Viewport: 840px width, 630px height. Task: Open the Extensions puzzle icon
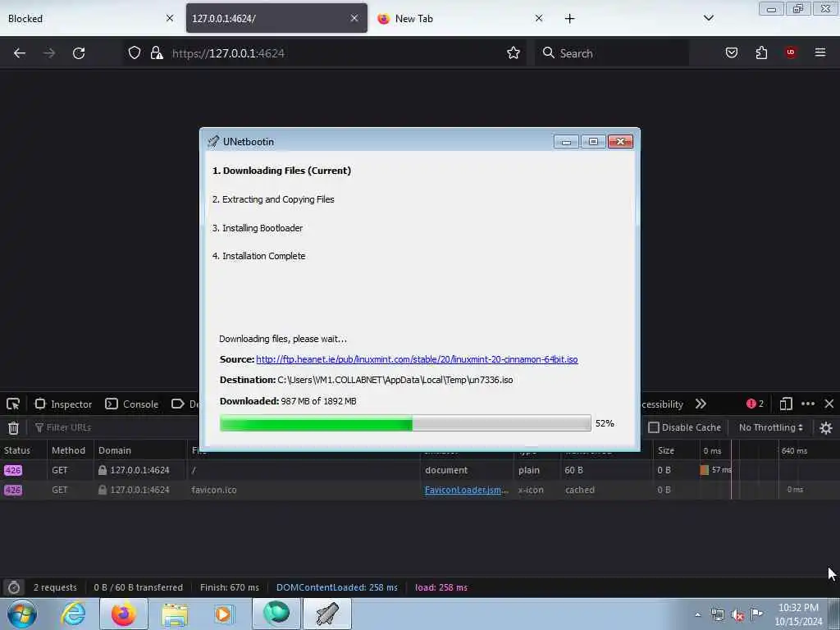[x=761, y=52]
